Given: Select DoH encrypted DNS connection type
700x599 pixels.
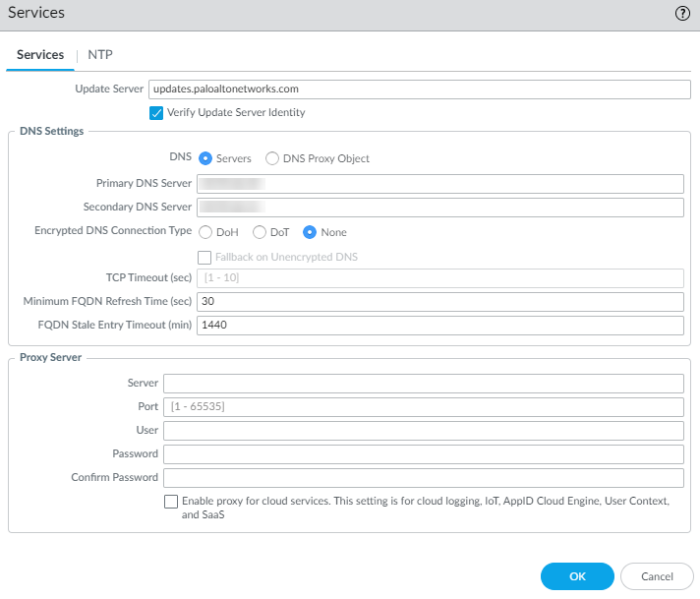Looking at the screenshot, I should pos(205,233).
